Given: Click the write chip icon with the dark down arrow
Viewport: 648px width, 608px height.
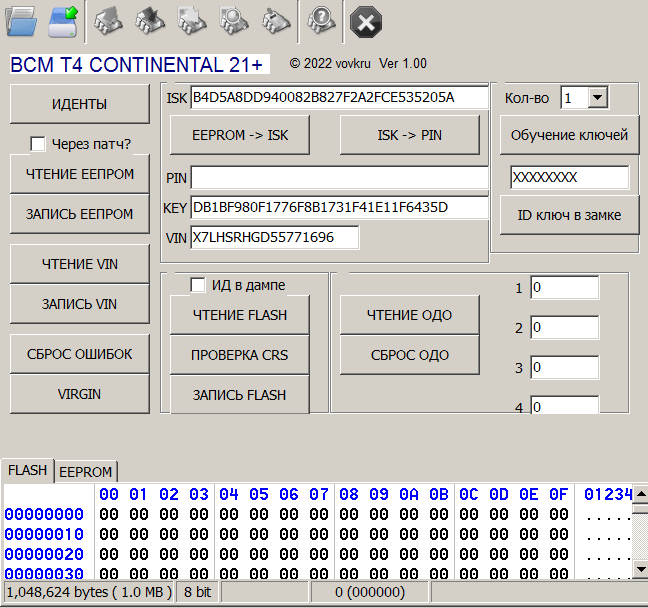Looking at the screenshot, I should 150,21.
